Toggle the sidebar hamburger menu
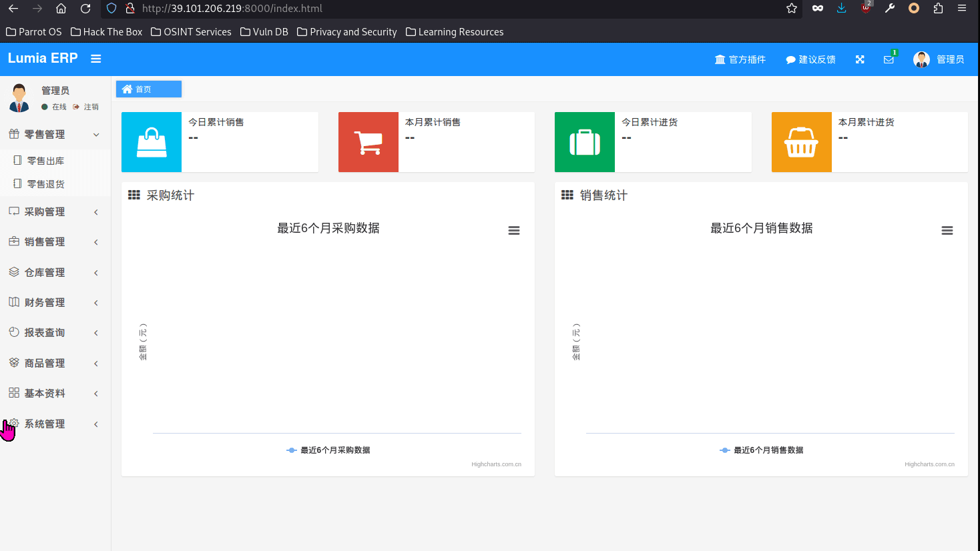 [x=96, y=59]
